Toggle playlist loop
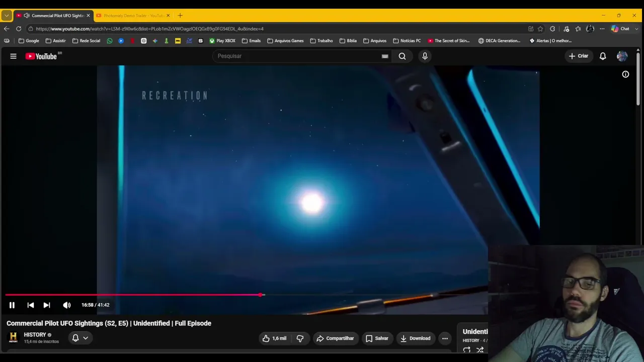 (467, 350)
